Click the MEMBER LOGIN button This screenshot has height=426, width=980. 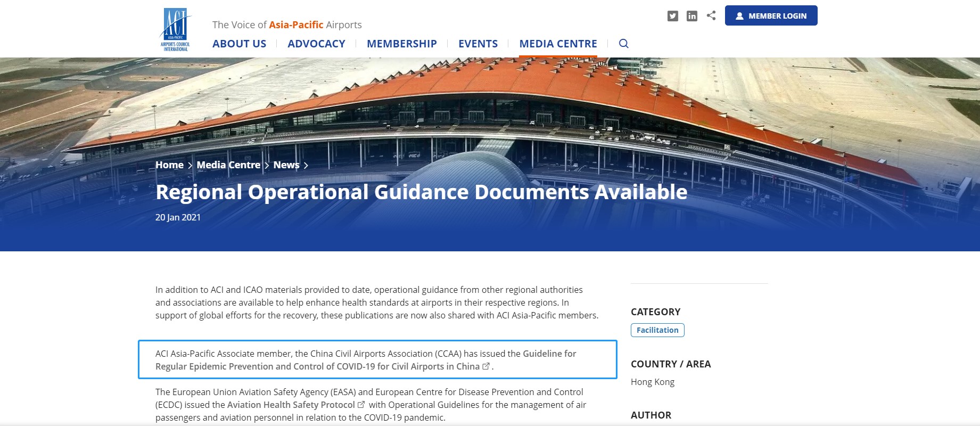click(x=771, y=15)
